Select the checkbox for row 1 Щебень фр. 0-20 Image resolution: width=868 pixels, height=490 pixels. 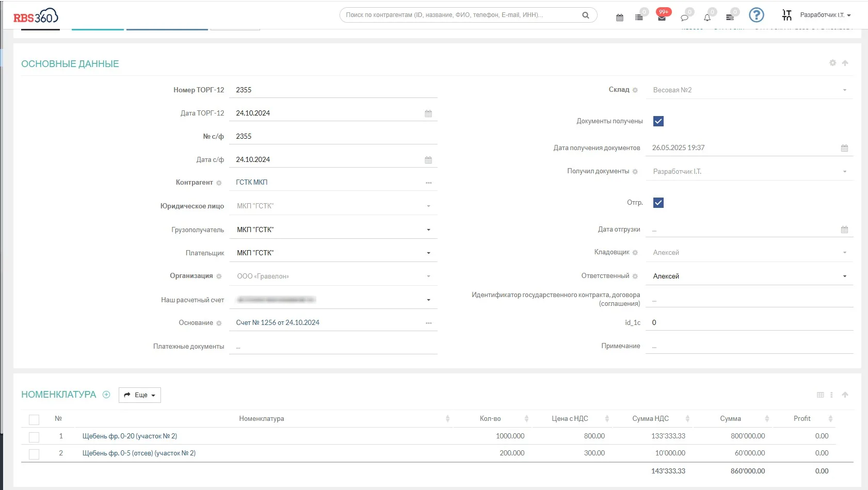34,437
